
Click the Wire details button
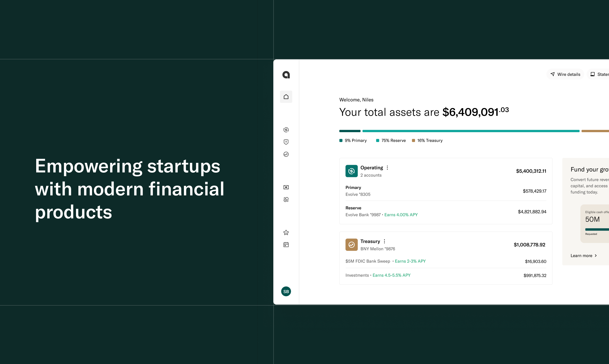pos(565,74)
